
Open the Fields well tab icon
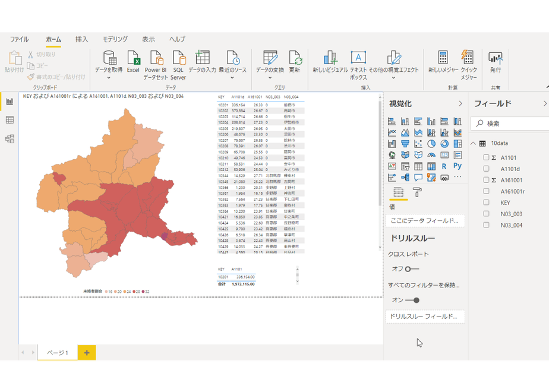tap(399, 192)
